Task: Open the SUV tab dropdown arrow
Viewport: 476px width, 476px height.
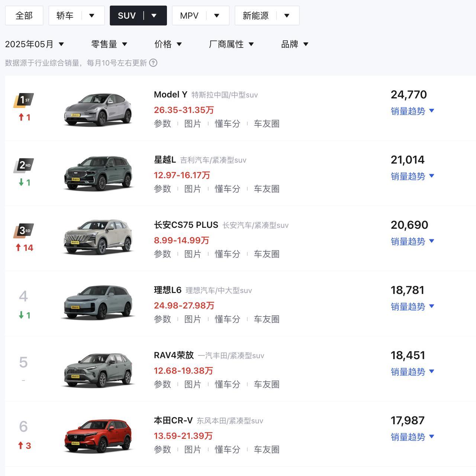Action: [x=154, y=16]
